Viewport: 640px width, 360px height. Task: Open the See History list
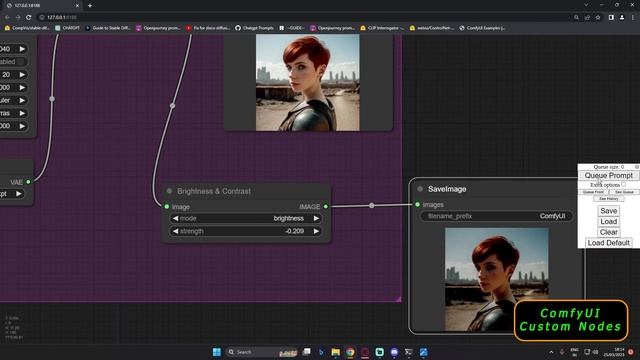click(x=609, y=198)
